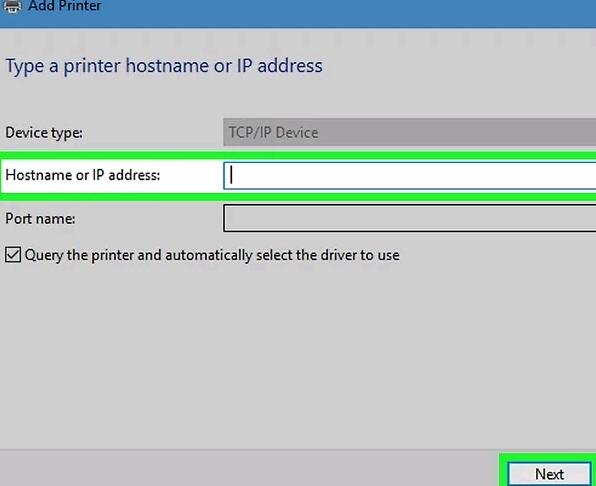
Task: Open the Device type dropdown
Action: pos(409,132)
